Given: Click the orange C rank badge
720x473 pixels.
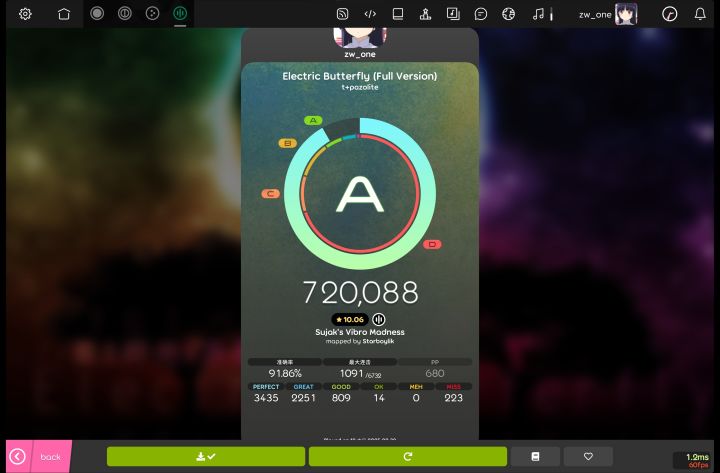Looking at the screenshot, I should coord(270,194).
